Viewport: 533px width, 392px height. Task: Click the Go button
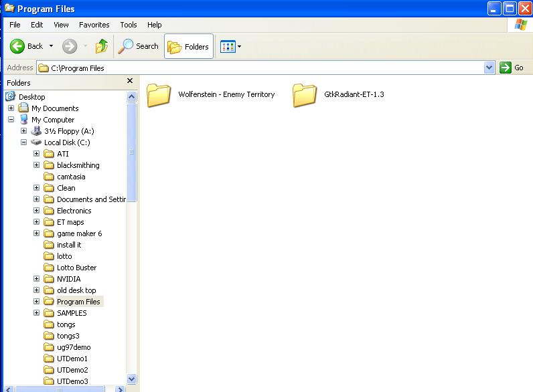point(512,68)
